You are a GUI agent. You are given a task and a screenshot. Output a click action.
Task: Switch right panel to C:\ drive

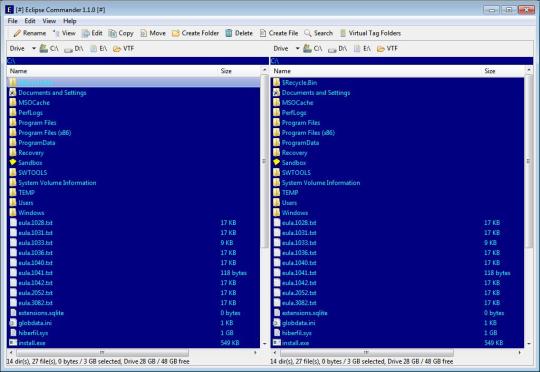click(x=313, y=49)
